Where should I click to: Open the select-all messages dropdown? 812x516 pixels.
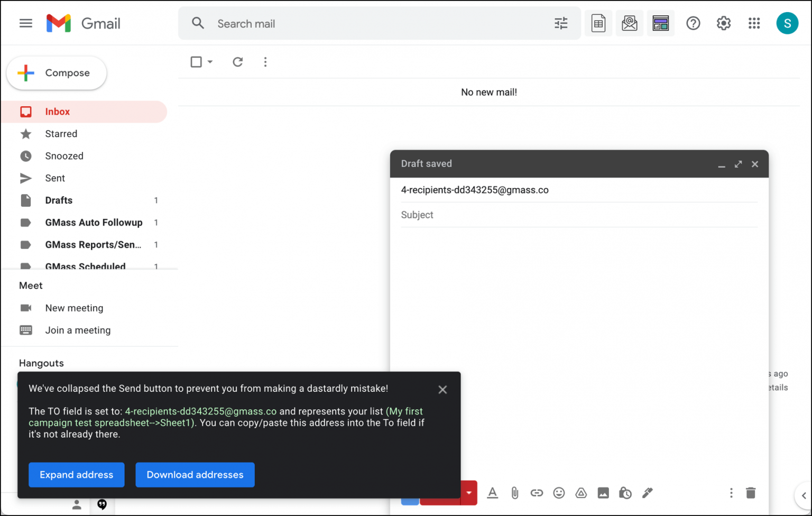click(209, 62)
